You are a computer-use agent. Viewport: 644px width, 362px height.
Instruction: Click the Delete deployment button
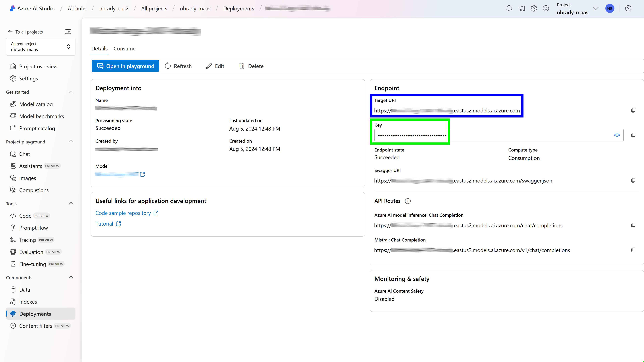coord(251,66)
